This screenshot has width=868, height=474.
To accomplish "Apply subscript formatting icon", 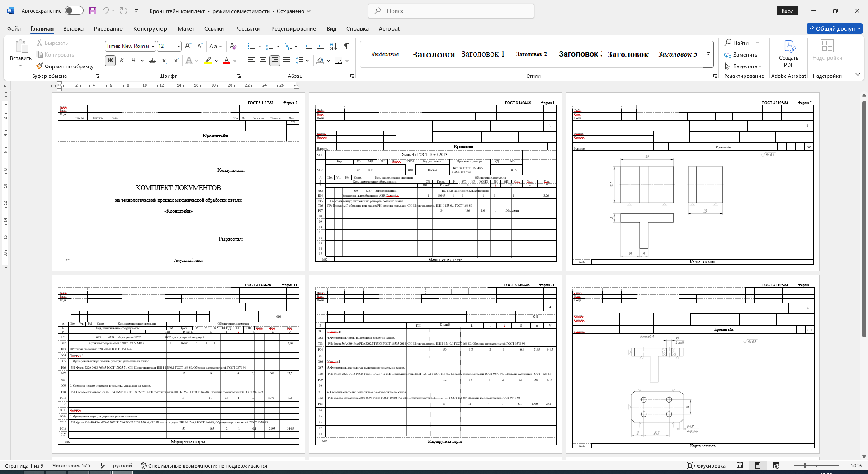I will tap(165, 61).
